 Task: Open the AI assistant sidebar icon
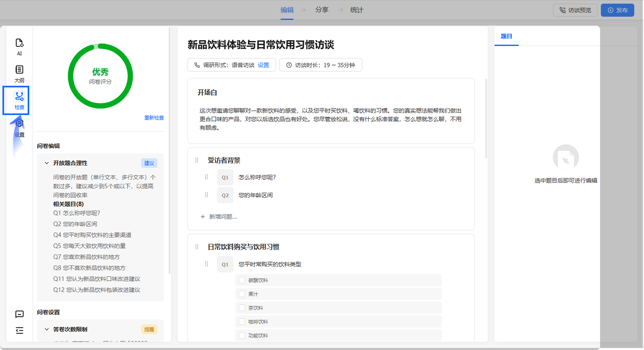pos(19,47)
